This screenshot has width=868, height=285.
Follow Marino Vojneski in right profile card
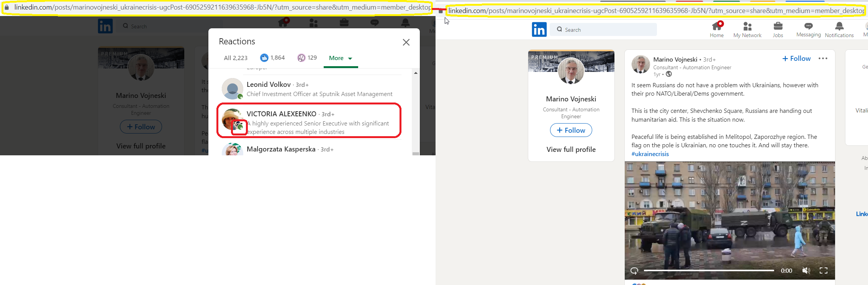tap(571, 130)
